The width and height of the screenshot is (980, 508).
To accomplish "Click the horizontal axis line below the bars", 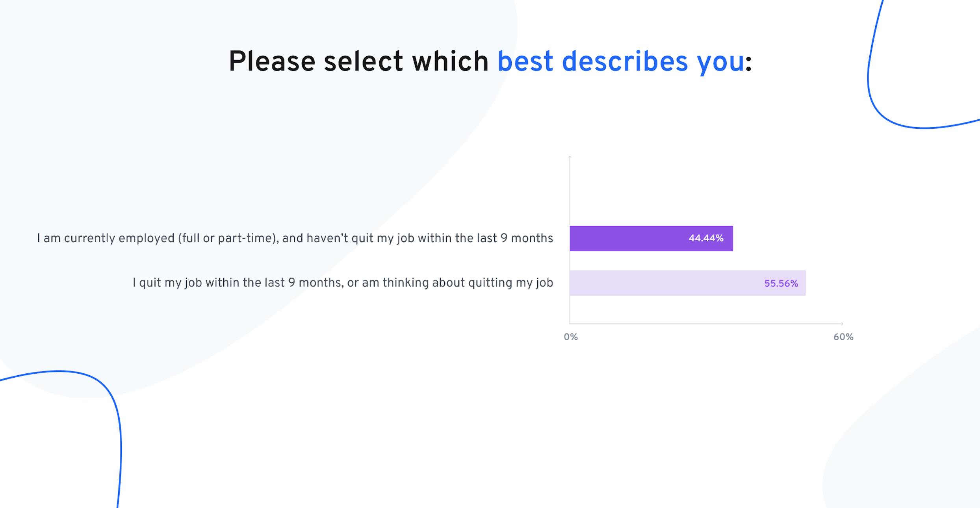I will [x=706, y=324].
